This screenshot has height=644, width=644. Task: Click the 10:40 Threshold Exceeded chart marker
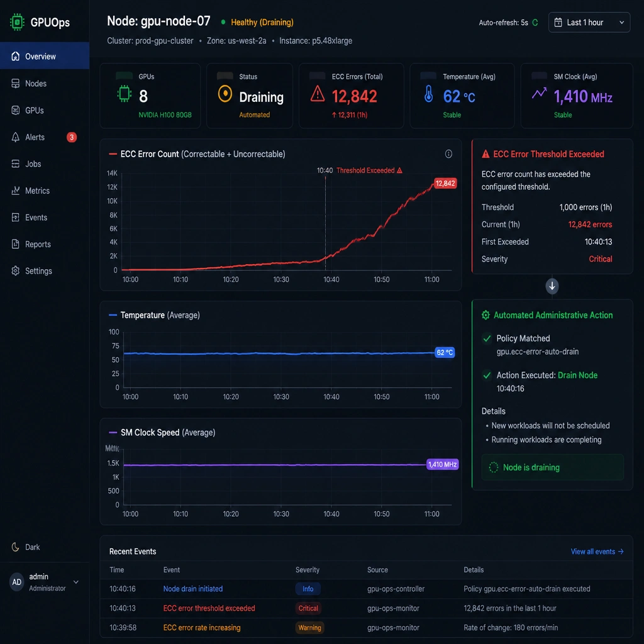pos(359,170)
